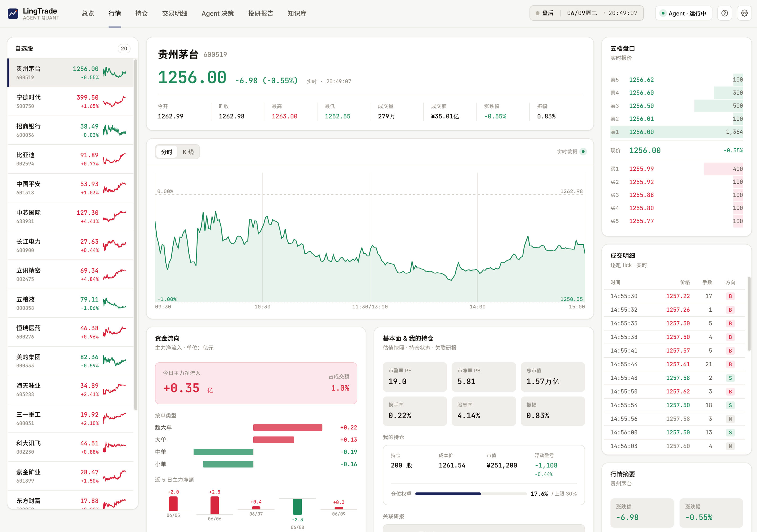
Task: Click the 市盈率 PE tile
Action: pyautogui.click(x=414, y=377)
